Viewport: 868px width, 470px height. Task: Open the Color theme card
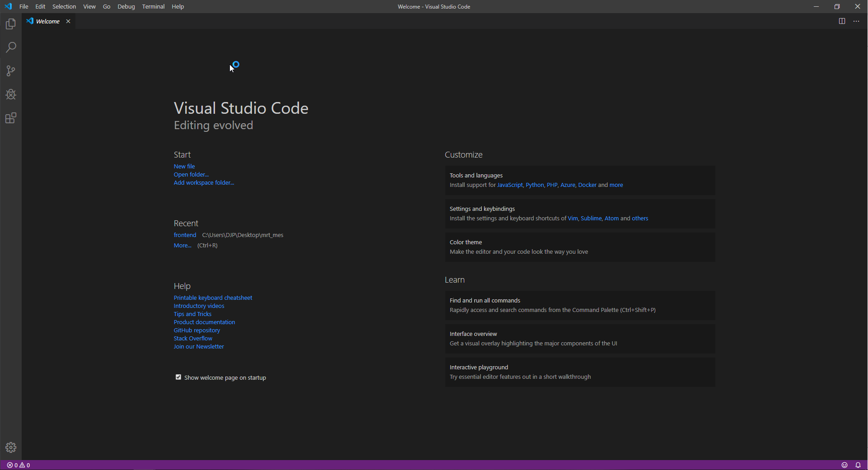tap(580, 247)
